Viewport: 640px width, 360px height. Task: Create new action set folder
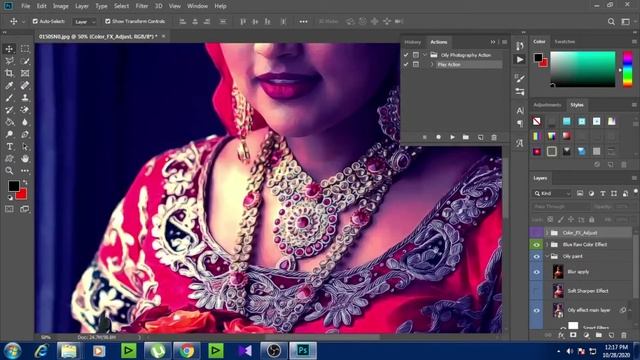pos(466,138)
